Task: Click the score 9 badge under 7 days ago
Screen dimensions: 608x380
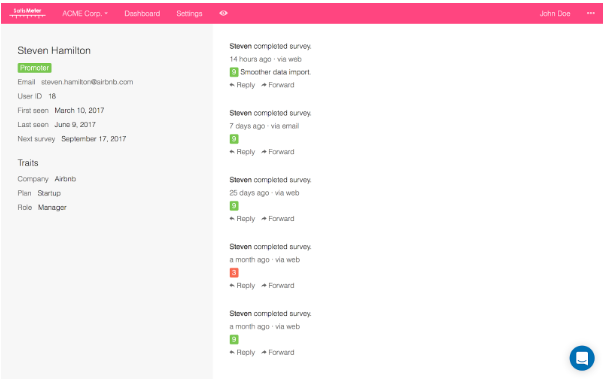Action: tap(234, 139)
